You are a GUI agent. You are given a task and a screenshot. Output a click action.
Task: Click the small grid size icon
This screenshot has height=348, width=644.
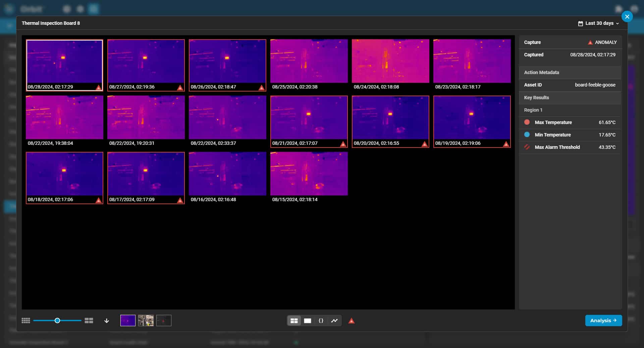tap(26, 321)
